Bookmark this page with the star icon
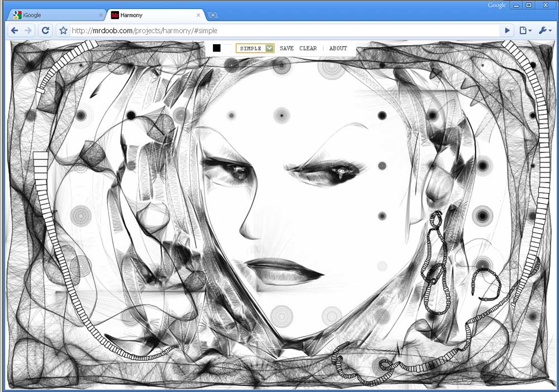 tap(63, 31)
